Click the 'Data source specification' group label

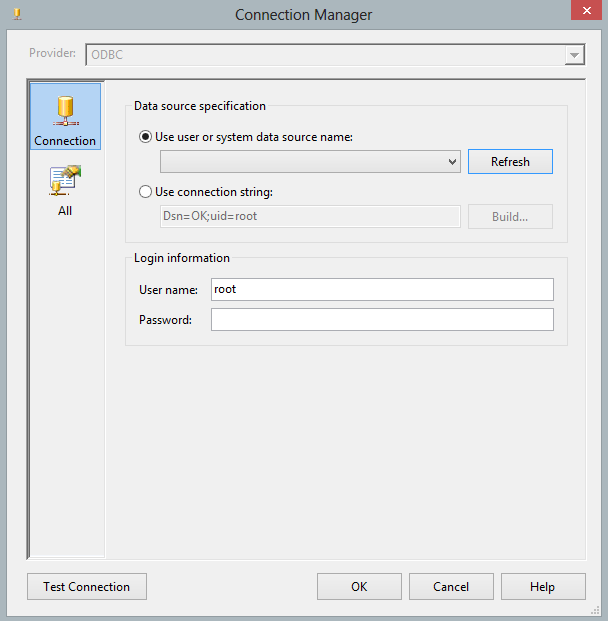point(200,106)
